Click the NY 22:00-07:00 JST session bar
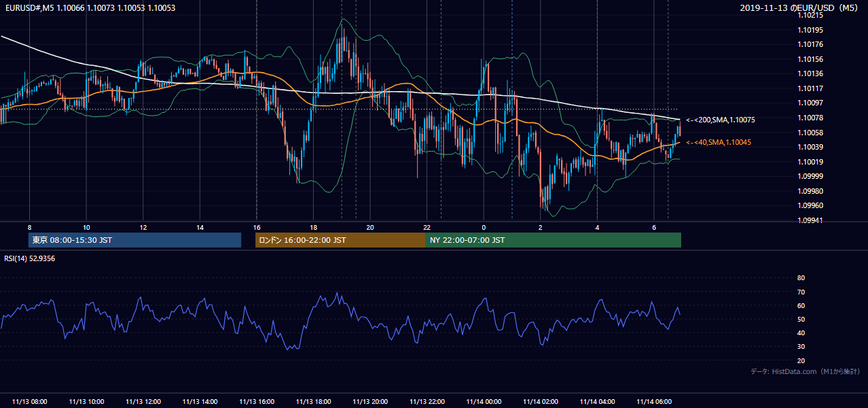The height and width of the screenshot is (408, 868). [x=554, y=240]
